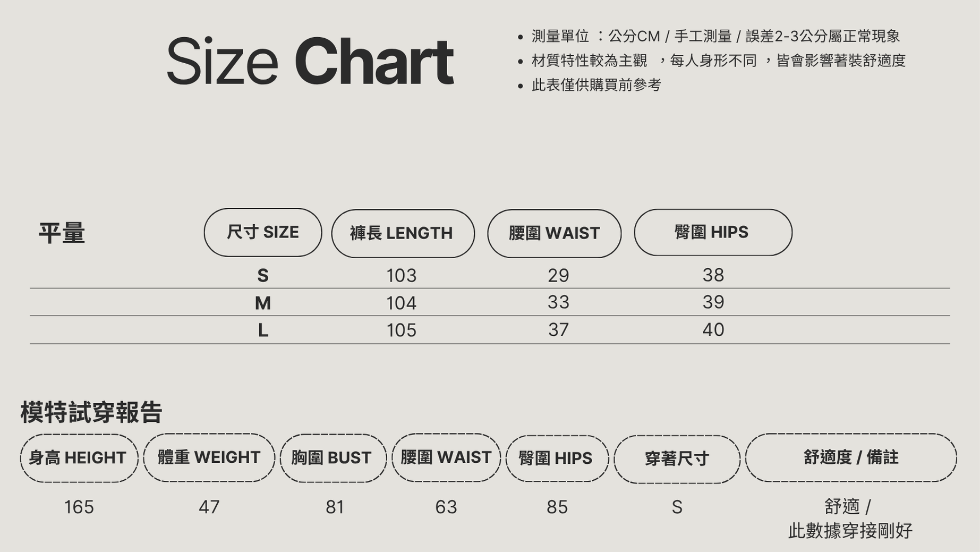This screenshot has height=552, width=980.
Task: Click the 平量 section label
Action: click(62, 233)
